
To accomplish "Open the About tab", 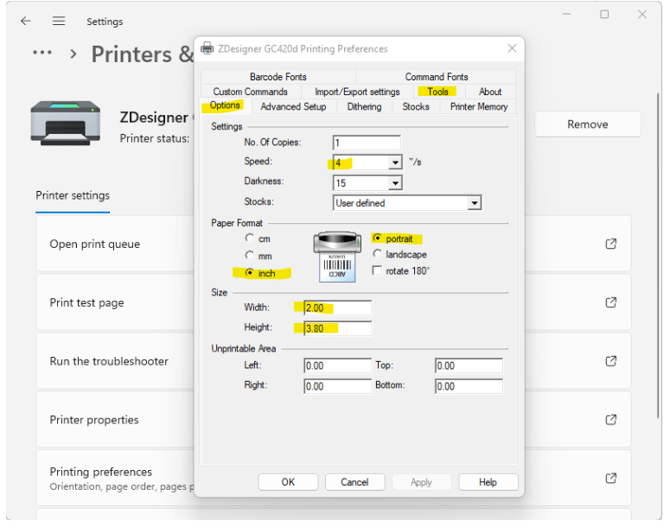I will [490, 91].
